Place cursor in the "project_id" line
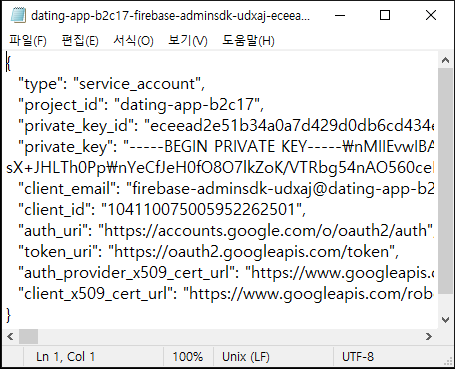The image size is (455, 369). pyautogui.click(x=141, y=105)
